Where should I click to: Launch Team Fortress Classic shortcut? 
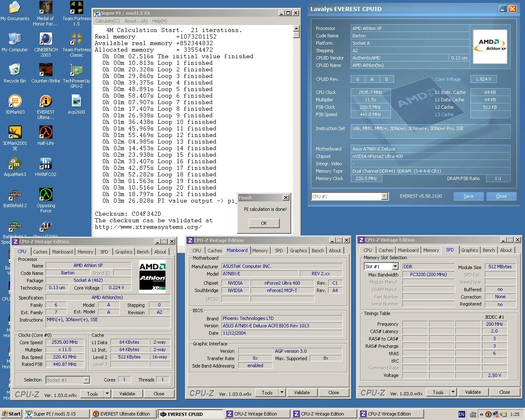76,45
